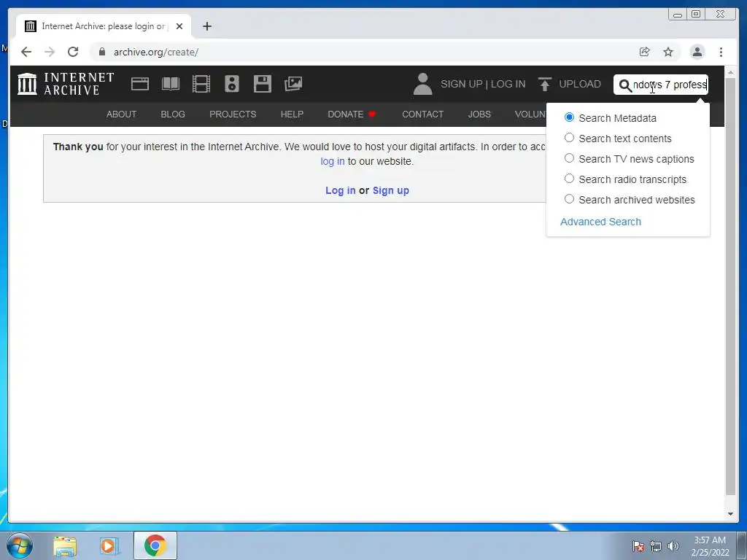Viewport: 747px width, 560px height.
Task: Open the Texts book icon
Action: pyautogui.click(x=171, y=84)
